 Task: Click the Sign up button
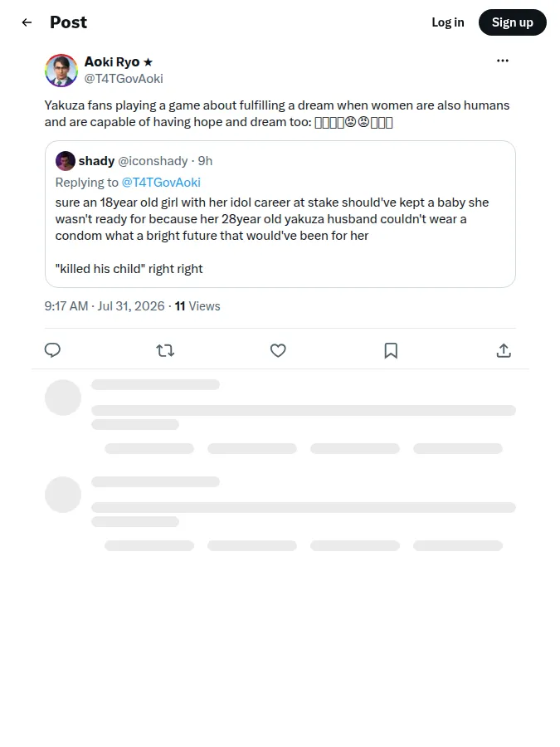click(513, 22)
